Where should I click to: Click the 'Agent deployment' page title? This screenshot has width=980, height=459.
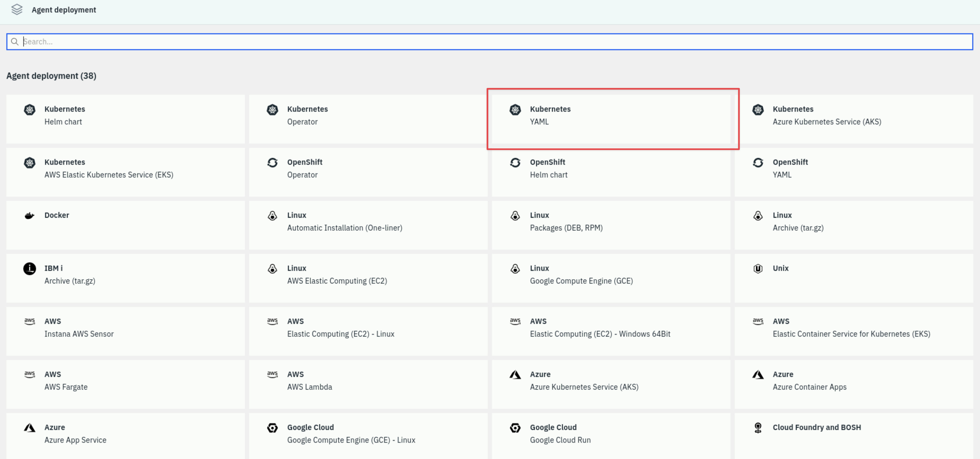coord(64,10)
